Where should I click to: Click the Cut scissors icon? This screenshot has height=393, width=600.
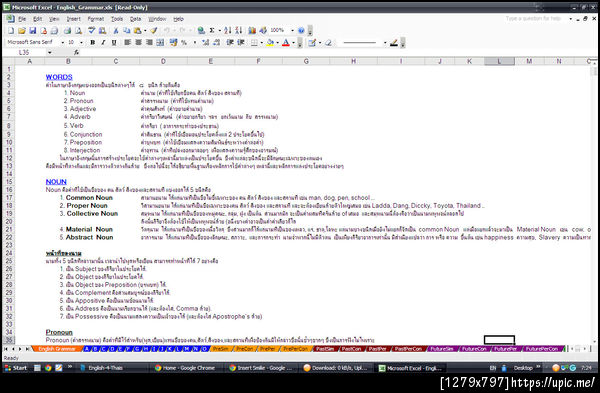pyautogui.click(x=116, y=31)
